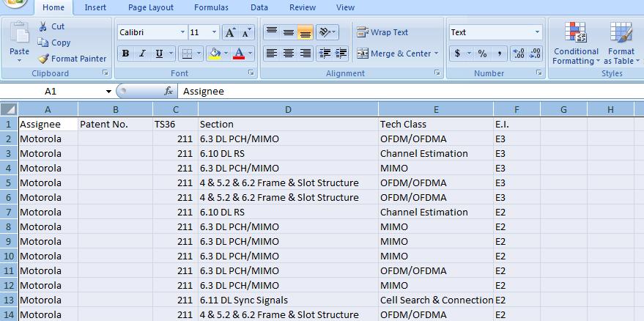Screen dimensions: 644x321
Task: Decrease decimal places
Action: pos(535,53)
